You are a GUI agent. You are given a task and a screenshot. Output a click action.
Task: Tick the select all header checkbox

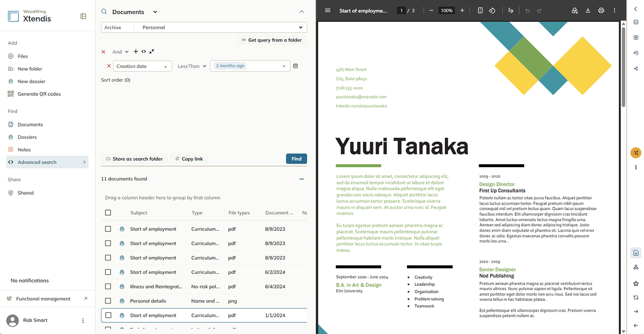108,213
